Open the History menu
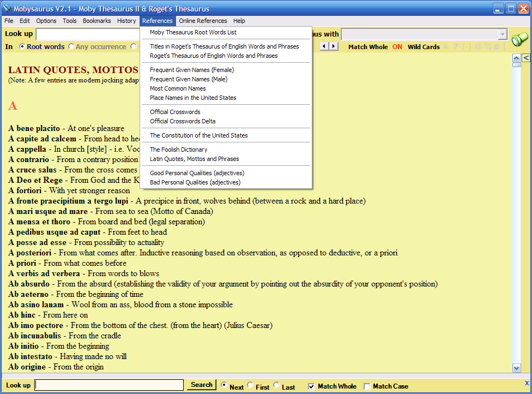The width and height of the screenshot is (532, 394). [126, 21]
